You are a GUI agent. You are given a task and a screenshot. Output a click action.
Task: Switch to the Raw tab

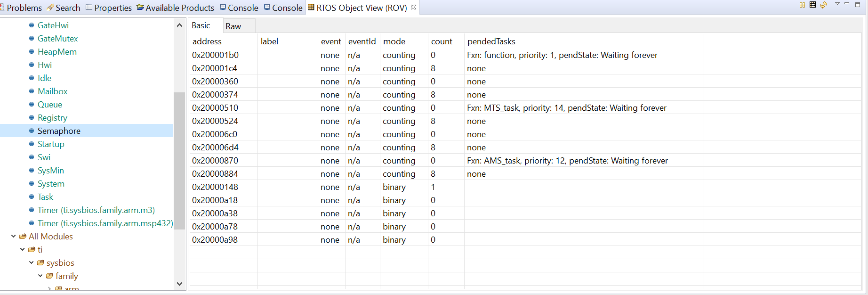click(233, 26)
